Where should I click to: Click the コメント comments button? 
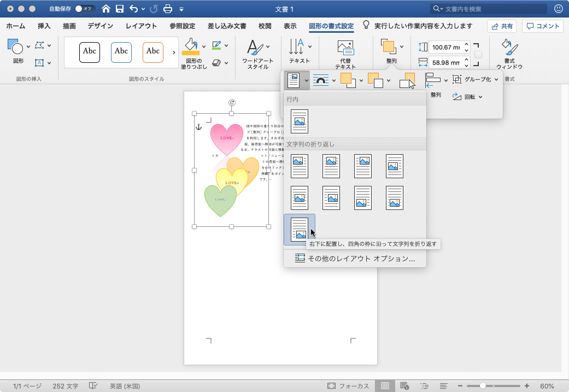coord(543,26)
